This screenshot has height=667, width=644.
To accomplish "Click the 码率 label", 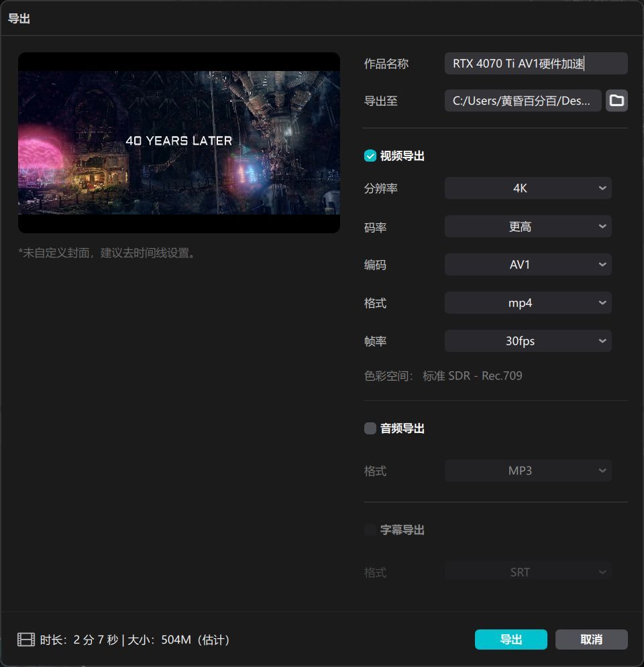I will coord(375,227).
